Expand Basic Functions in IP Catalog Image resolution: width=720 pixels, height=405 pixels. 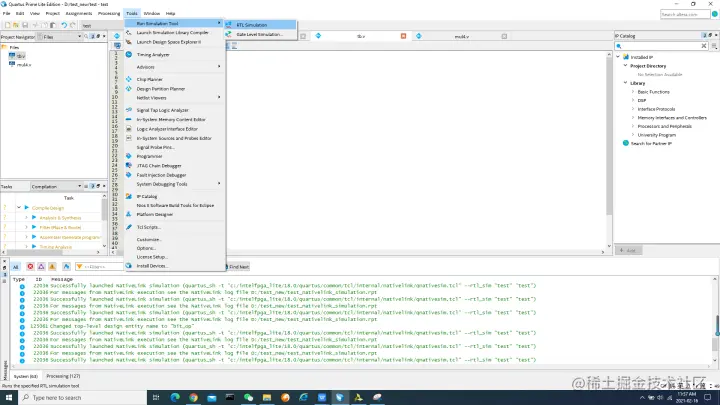point(633,92)
